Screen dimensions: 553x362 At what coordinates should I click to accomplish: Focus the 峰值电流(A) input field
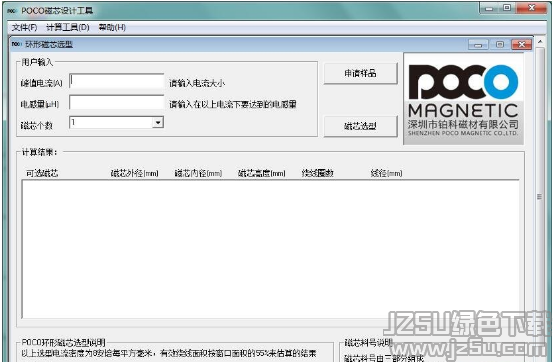117,81
